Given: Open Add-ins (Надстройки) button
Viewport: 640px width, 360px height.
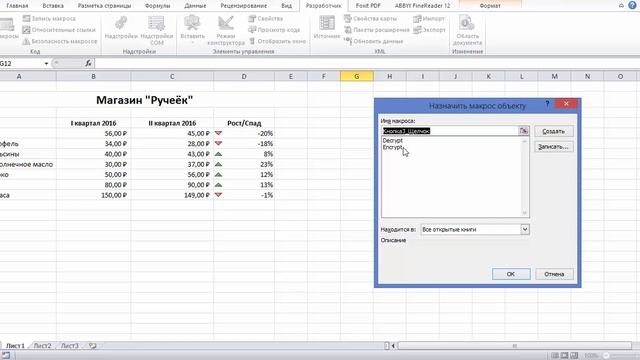Looking at the screenshot, I should [121, 28].
